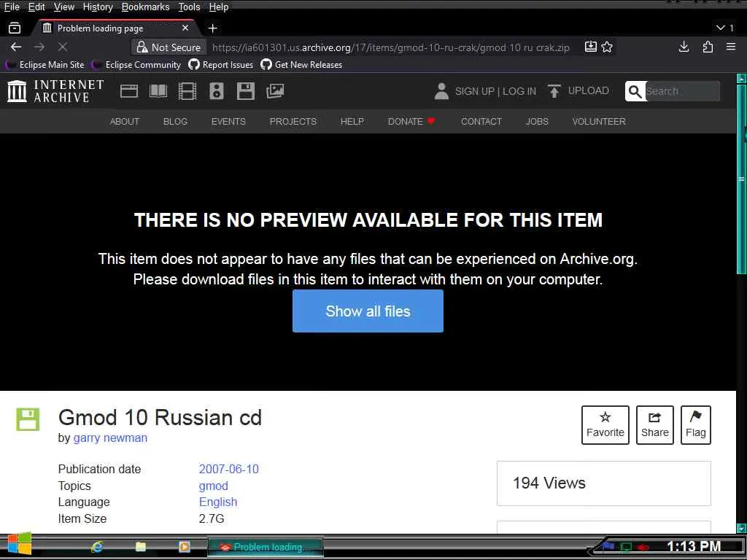The image size is (747, 560).
Task: Click SIGN UP link
Action: [x=474, y=91]
